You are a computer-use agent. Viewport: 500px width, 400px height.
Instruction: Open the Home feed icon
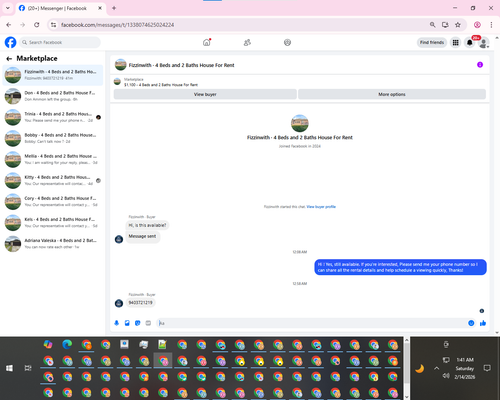[x=207, y=42]
